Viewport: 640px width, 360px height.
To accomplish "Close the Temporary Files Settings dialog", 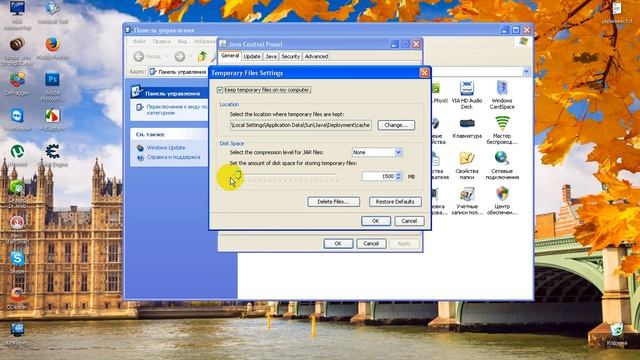I will tap(424, 73).
